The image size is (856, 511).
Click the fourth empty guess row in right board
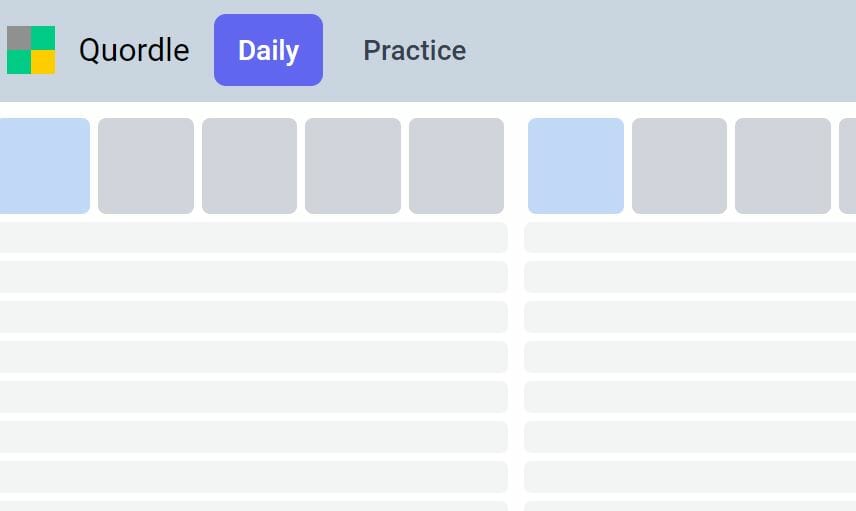point(690,357)
